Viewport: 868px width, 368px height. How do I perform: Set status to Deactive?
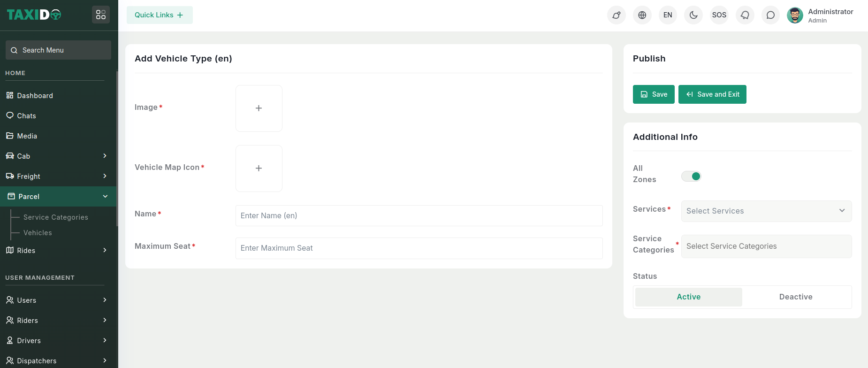tap(795, 297)
